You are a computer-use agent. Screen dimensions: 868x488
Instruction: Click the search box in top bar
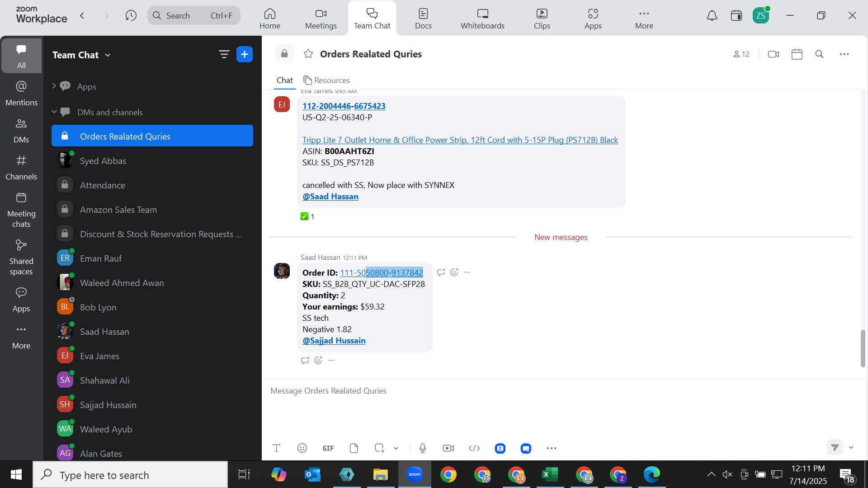(x=193, y=16)
